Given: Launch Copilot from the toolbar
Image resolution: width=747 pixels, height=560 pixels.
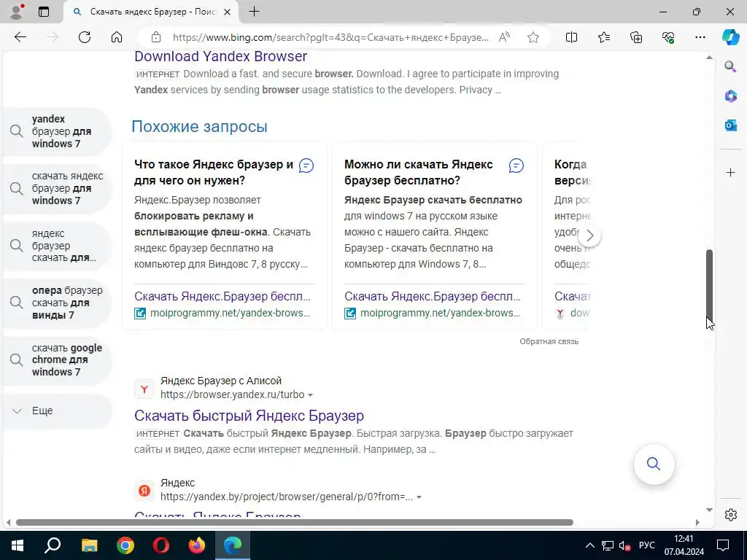Looking at the screenshot, I should (730, 37).
